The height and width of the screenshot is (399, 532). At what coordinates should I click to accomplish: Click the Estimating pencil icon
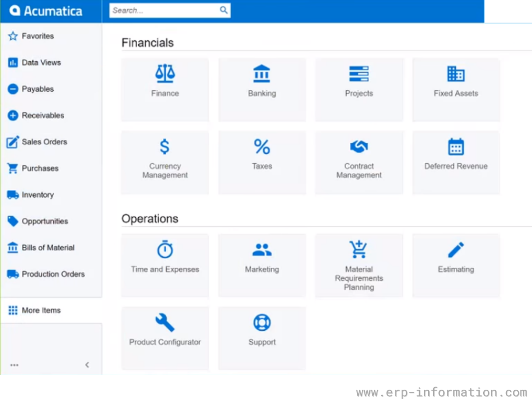456,250
